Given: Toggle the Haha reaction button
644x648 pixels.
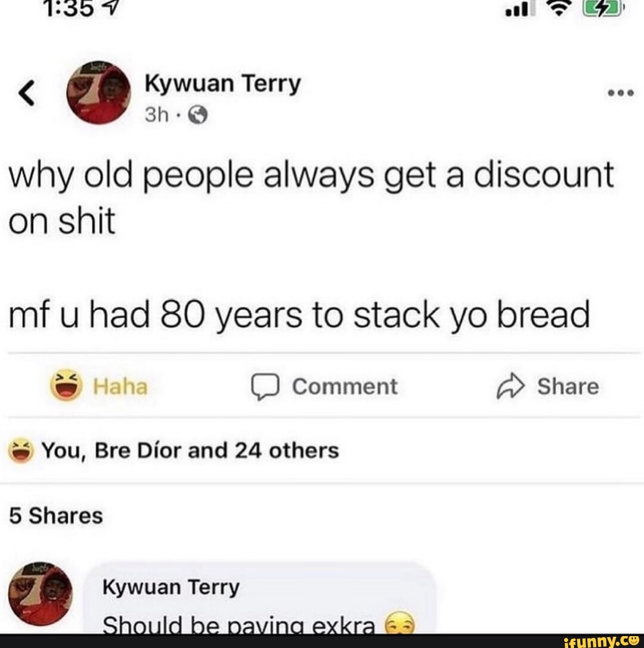Looking at the screenshot, I should click(x=99, y=385).
